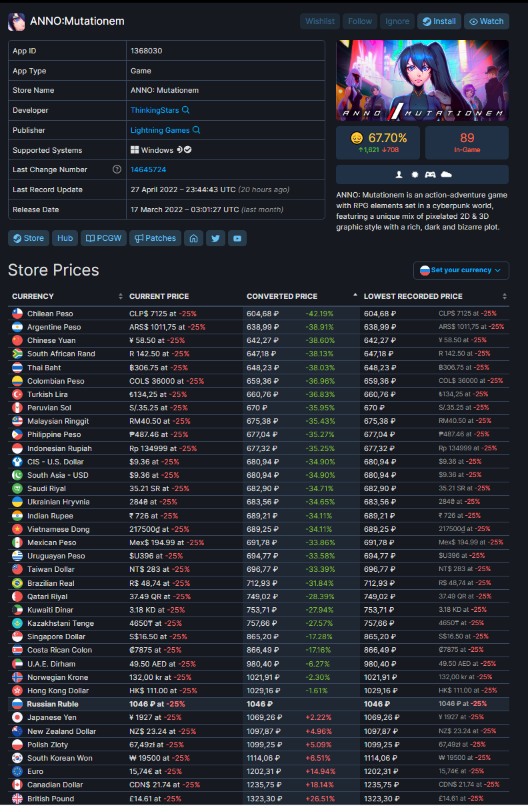Click the ANNO:Mutationem app icon
Image resolution: width=528 pixels, height=812 pixels.
17,21
